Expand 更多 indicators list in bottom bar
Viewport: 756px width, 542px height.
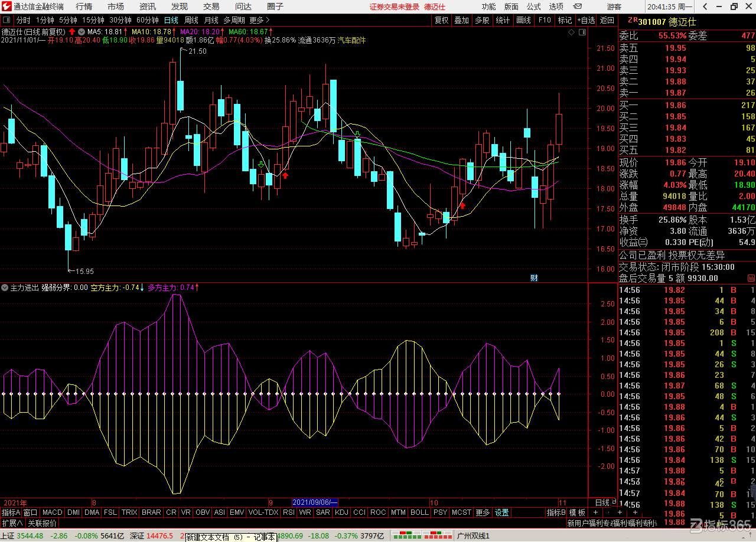click(483, 512)
